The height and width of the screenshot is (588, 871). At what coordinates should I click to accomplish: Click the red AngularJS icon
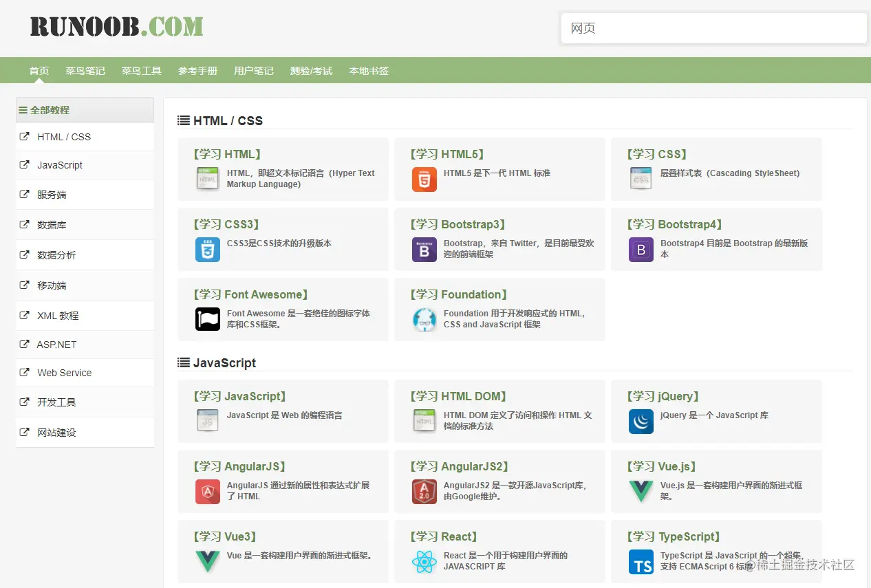208,491
